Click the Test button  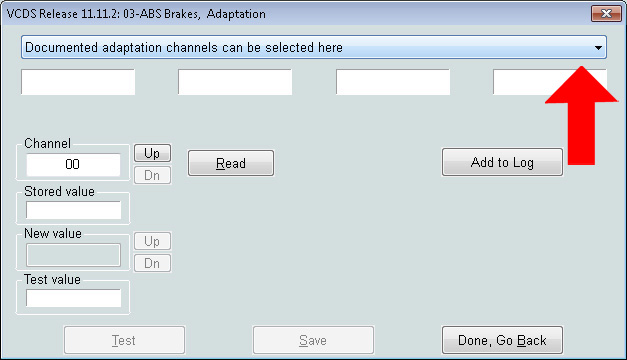pyautogui.click(x=124, y=340)
